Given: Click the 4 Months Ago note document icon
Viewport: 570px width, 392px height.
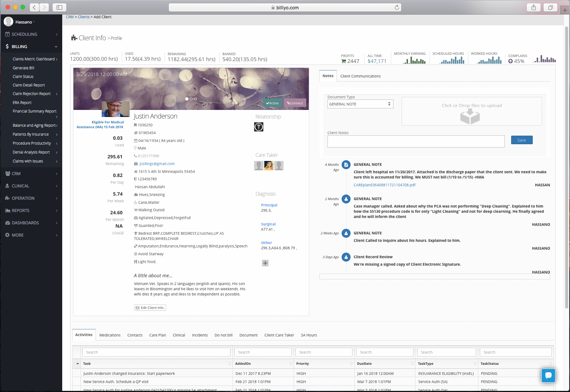Looking at the screenshot, I should point(346,165).
